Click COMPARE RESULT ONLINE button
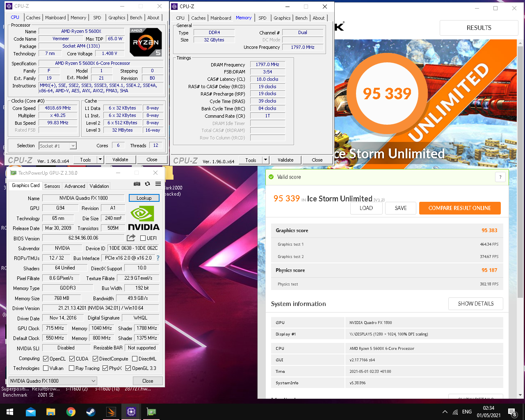 460,208
